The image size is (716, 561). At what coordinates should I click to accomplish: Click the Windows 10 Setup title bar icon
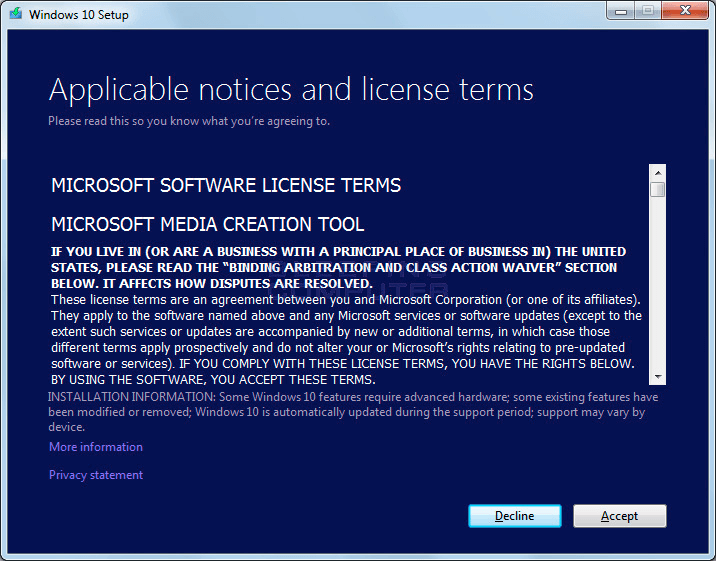tap(16, 14)
